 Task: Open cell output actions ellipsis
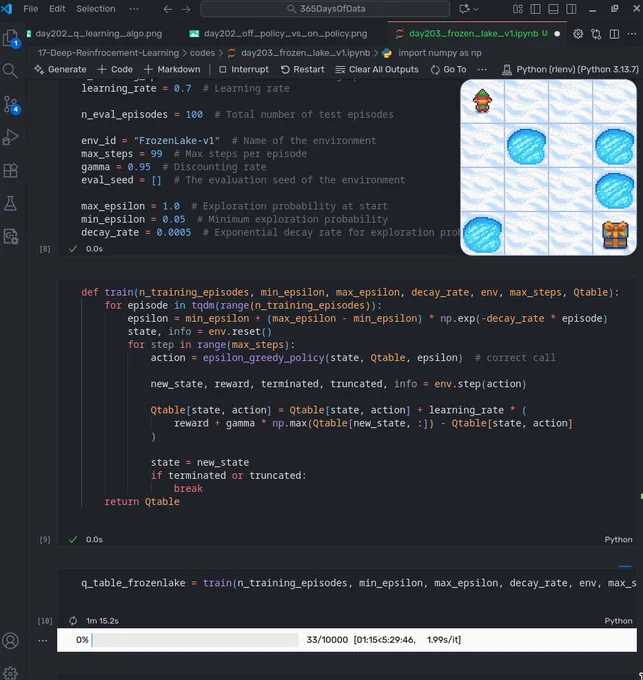tap(42, 641)
